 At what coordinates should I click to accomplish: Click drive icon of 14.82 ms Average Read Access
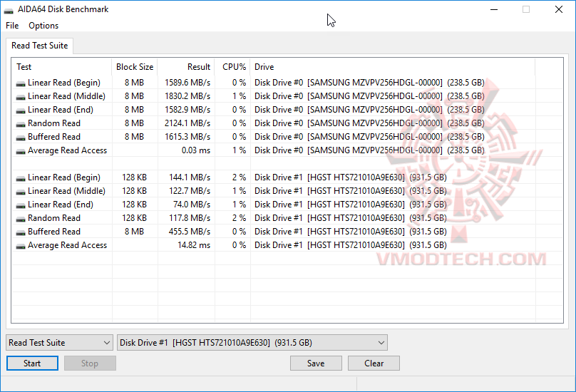tap(21, 246)
